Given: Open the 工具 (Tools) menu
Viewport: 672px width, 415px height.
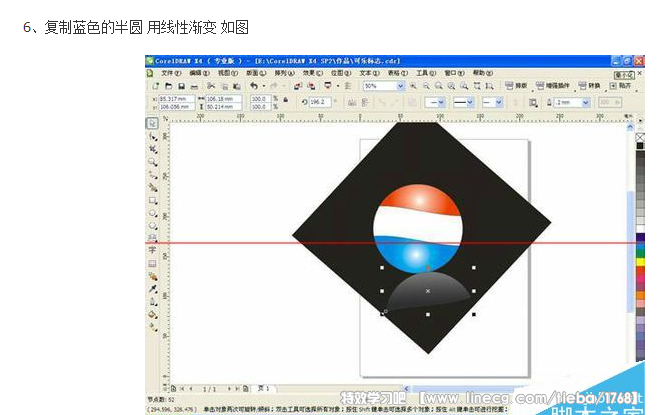Looking at the screenshot, I should 426,73.
